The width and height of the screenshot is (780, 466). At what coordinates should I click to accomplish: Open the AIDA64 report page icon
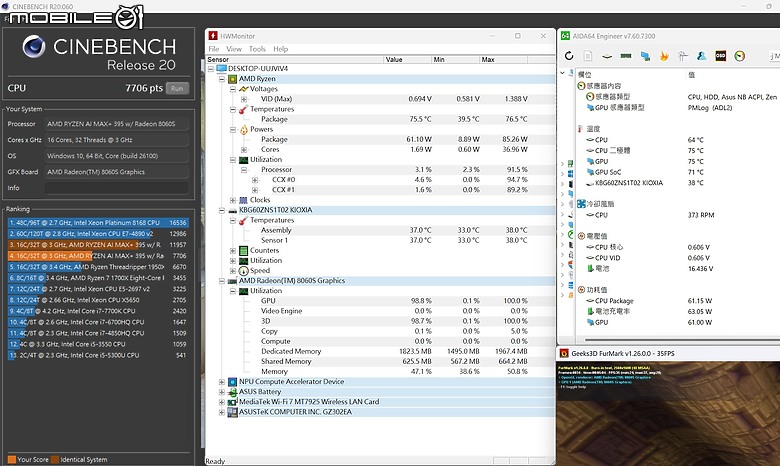point(587,56)
